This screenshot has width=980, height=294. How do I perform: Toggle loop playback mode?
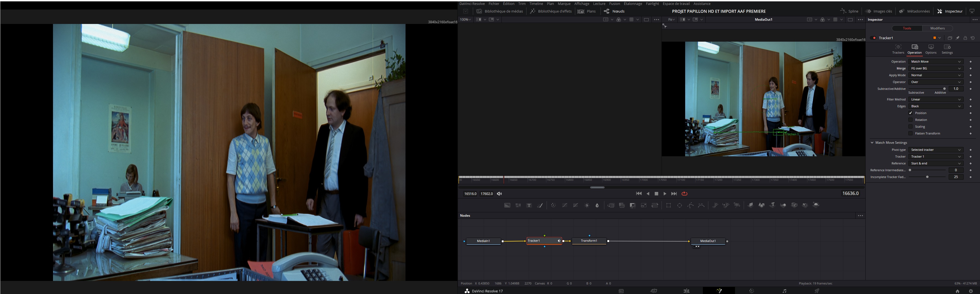point(684,194)
